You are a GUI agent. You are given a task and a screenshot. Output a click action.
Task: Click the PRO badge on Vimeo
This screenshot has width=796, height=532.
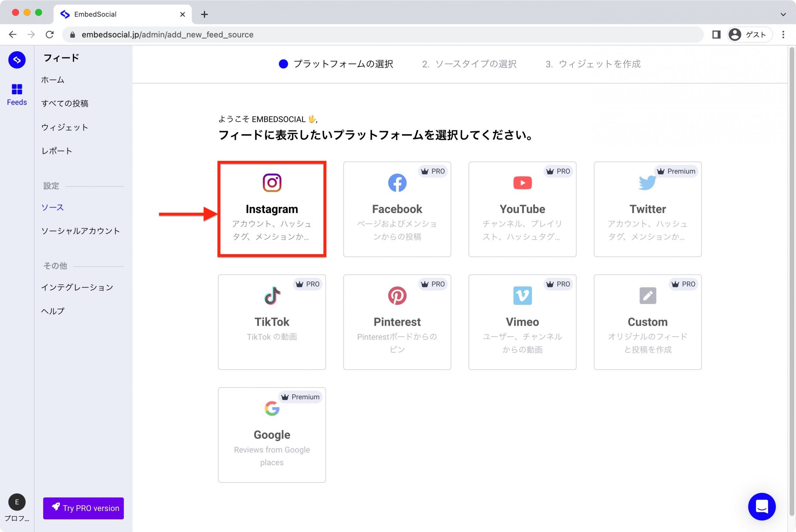558,284
